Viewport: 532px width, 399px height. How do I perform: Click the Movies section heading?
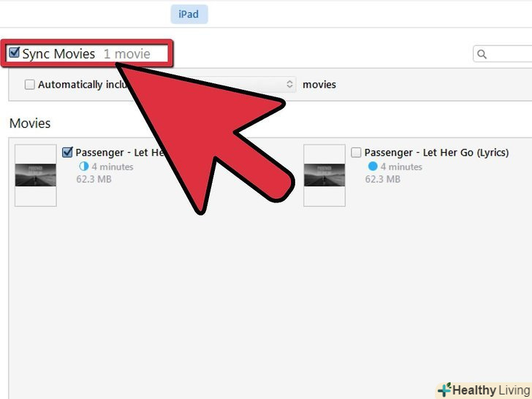click(x=30, y=123)
